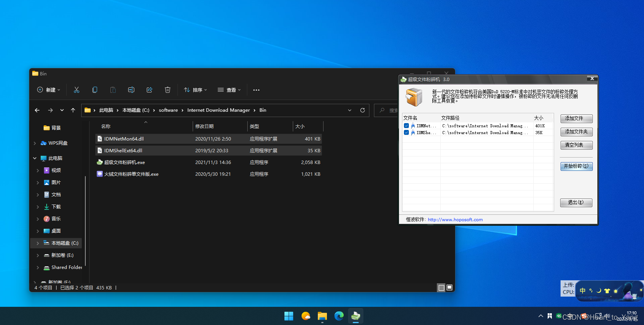
Task: Click the file shredder taskbar icon
Action: point(356,316)
